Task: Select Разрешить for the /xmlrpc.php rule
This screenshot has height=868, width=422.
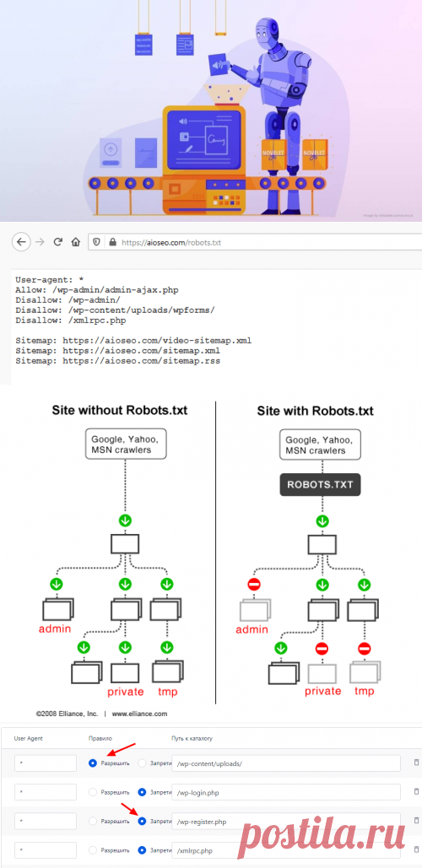Action: pyautogui.click(x=93, y=850)
